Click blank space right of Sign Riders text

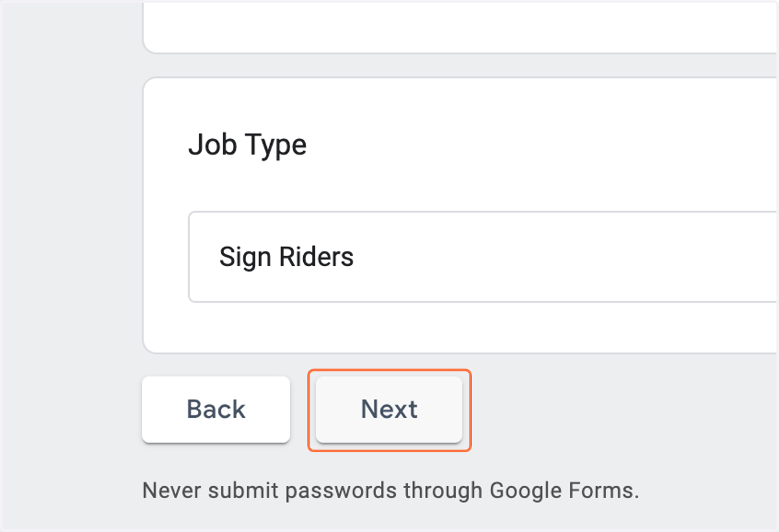click(565, 257)
